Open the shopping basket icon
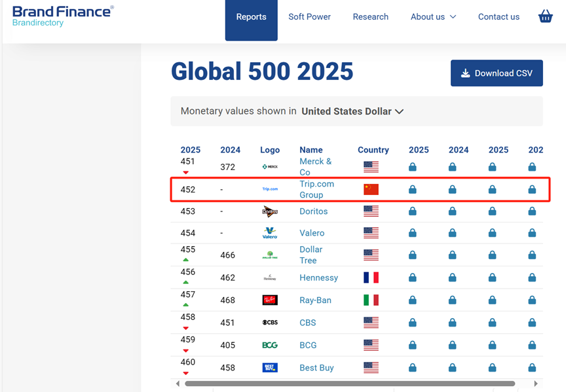 tap(545, 17)
